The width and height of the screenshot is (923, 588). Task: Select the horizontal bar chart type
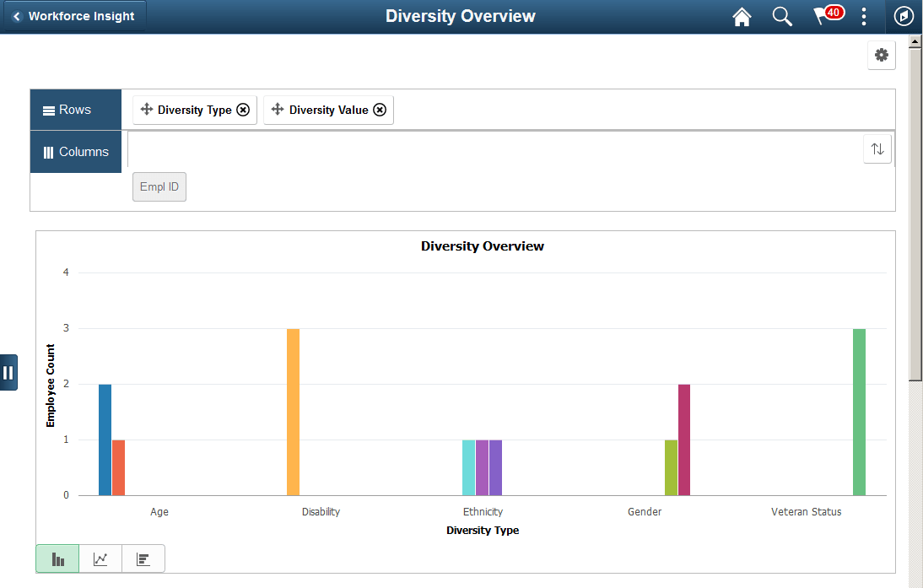tap(143, 558)
